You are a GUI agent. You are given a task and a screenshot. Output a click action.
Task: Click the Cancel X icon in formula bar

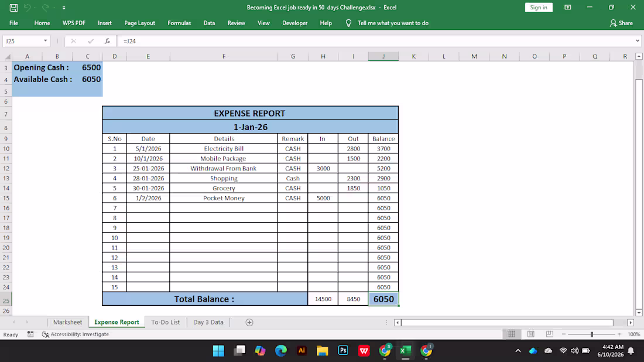(73, 41)
